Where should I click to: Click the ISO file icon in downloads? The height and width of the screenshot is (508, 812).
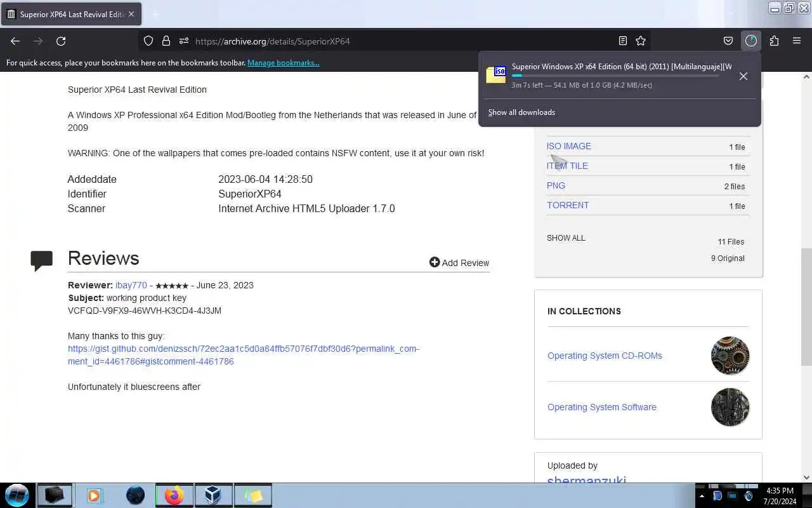496,75
